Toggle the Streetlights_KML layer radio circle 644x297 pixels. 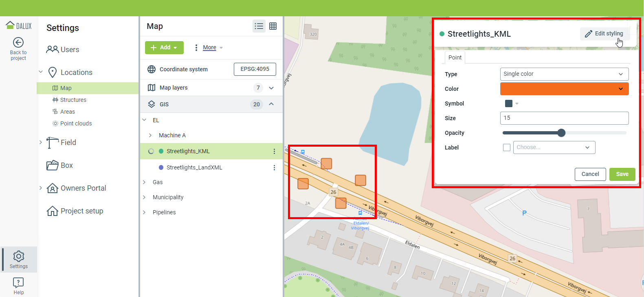(151, 151)
